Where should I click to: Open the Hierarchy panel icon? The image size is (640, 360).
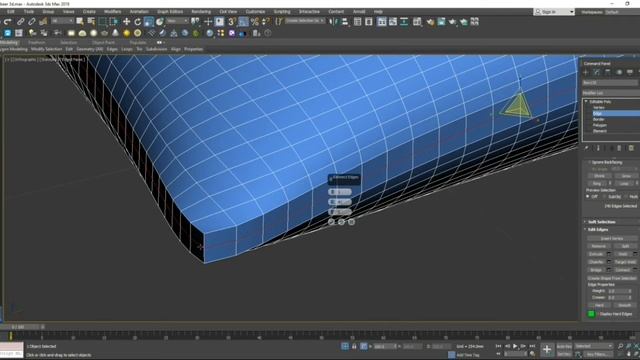tap(608, 72)
